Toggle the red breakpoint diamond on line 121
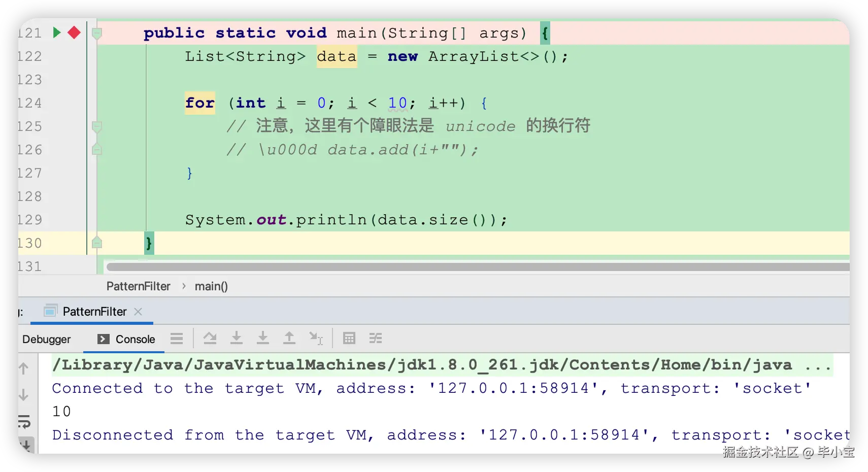 pyautogui.click(x=74, y=33)
